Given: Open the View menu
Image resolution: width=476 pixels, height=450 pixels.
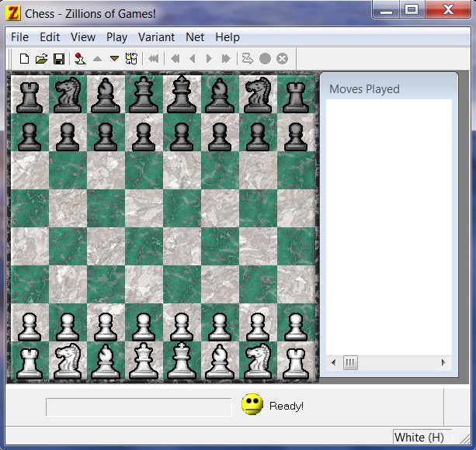Looking at the screenshot, I should tap(83, 37).
